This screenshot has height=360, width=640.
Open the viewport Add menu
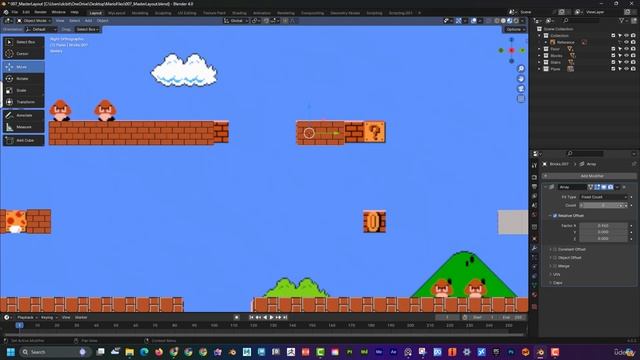pos(88,20)
